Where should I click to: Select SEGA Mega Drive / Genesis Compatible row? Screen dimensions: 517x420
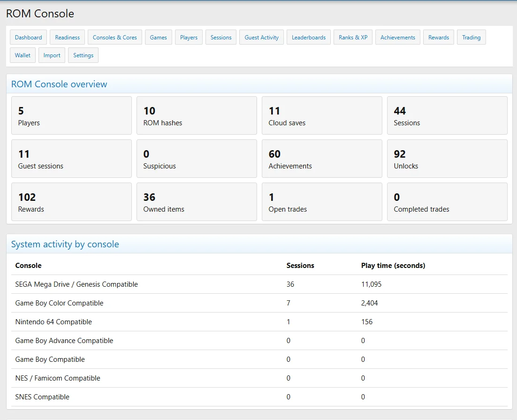(259, 284)
